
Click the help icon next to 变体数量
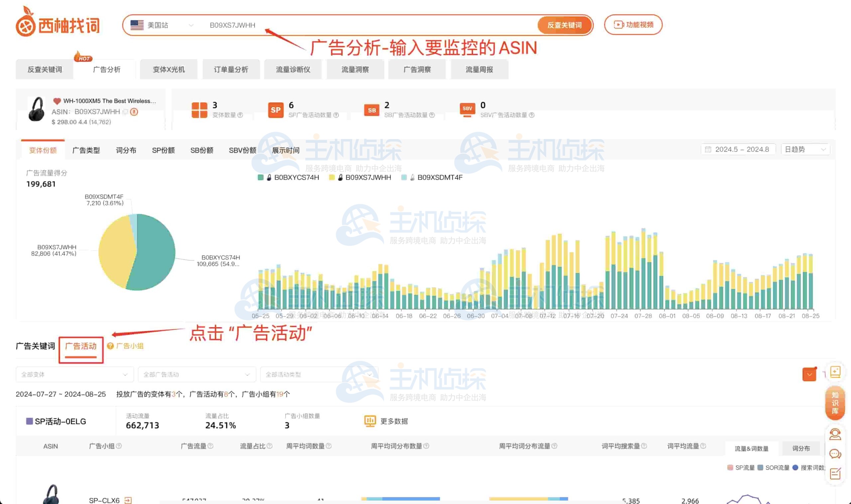coord(240,115)
